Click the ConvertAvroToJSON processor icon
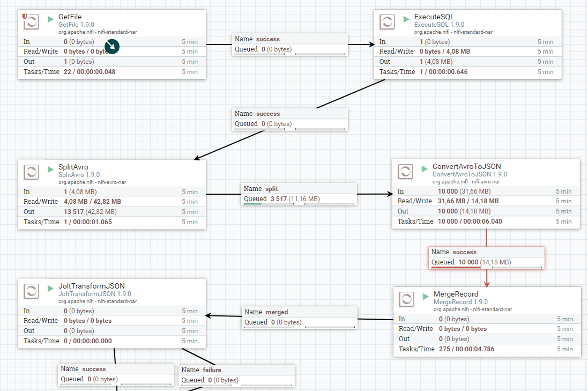Screen dimensions: 588x391 405,172
